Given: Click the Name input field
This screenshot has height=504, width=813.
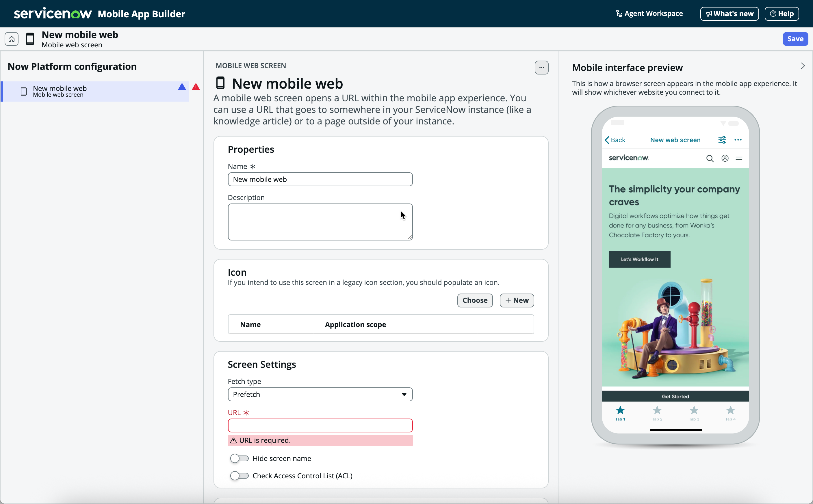Looking at the screenshot, I should pos(320,179).
